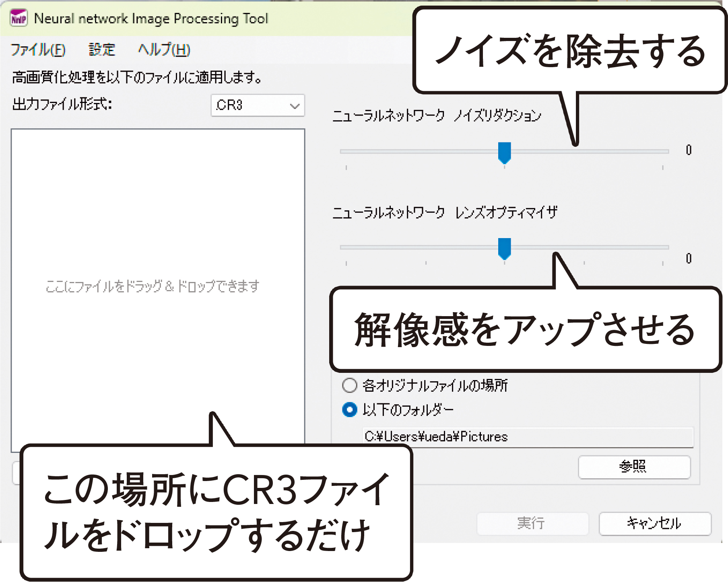Open the ヘルプ(H) menu

(x=164, y=50)
